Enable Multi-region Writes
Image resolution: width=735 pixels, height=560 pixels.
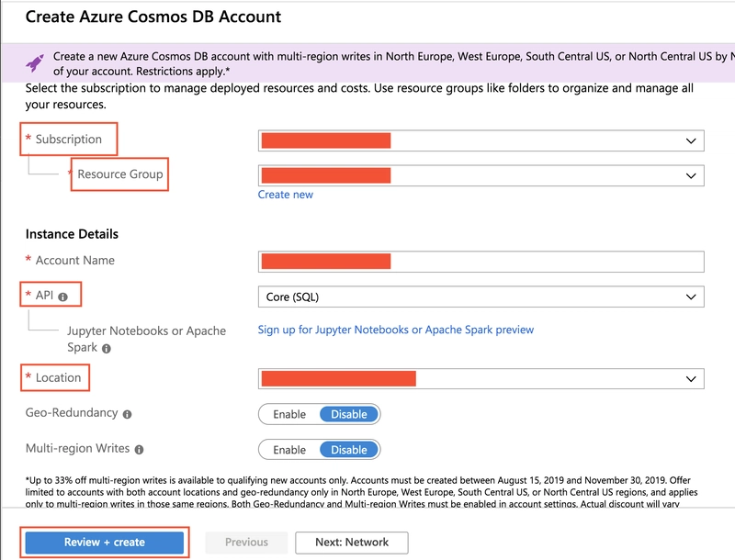click(289, 450)
